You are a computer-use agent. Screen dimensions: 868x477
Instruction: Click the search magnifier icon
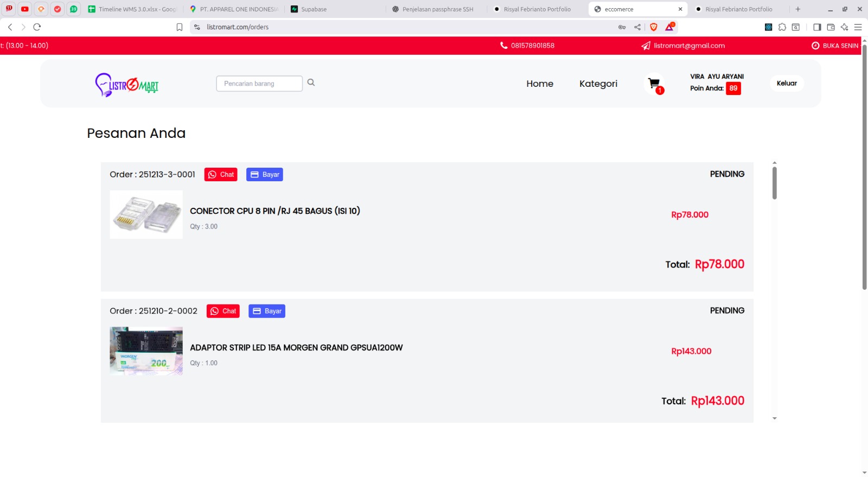[311, 82]
